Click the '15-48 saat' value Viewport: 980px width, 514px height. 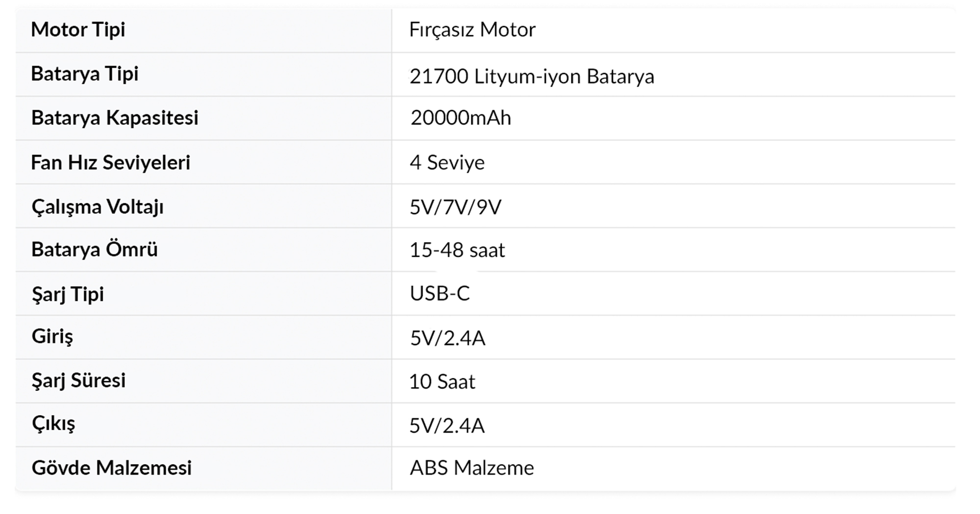[457, 250]
